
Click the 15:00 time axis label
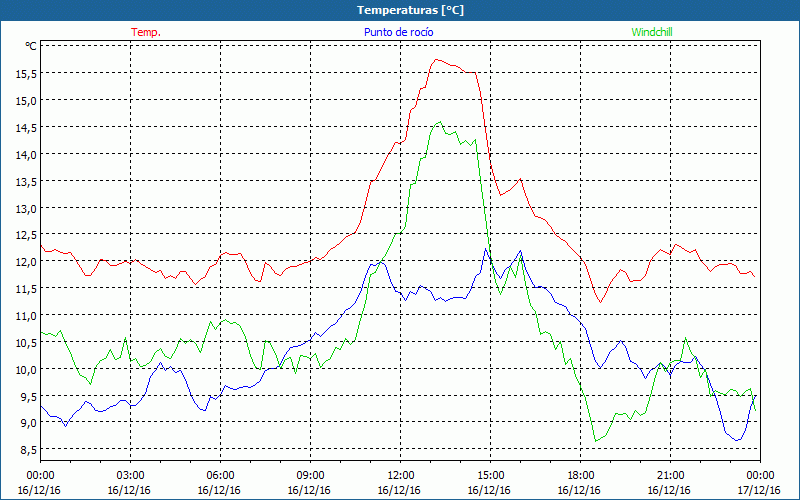(x=490, y=475)
